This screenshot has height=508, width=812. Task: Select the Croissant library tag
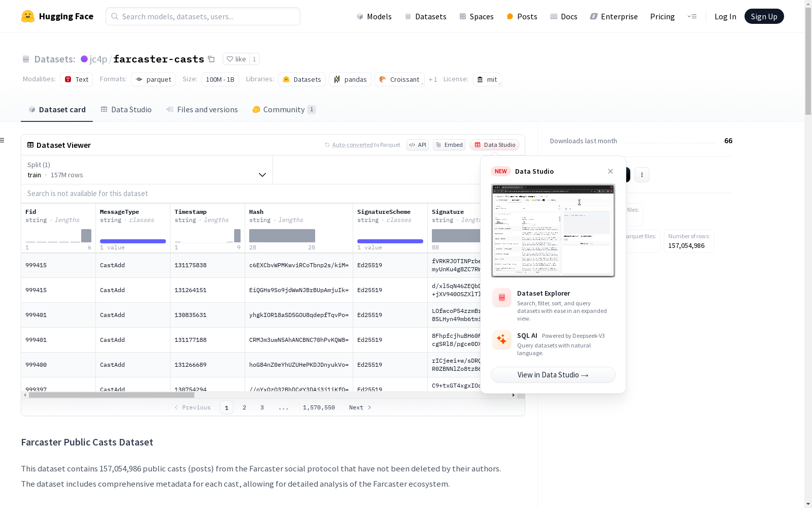pos(399,79)
